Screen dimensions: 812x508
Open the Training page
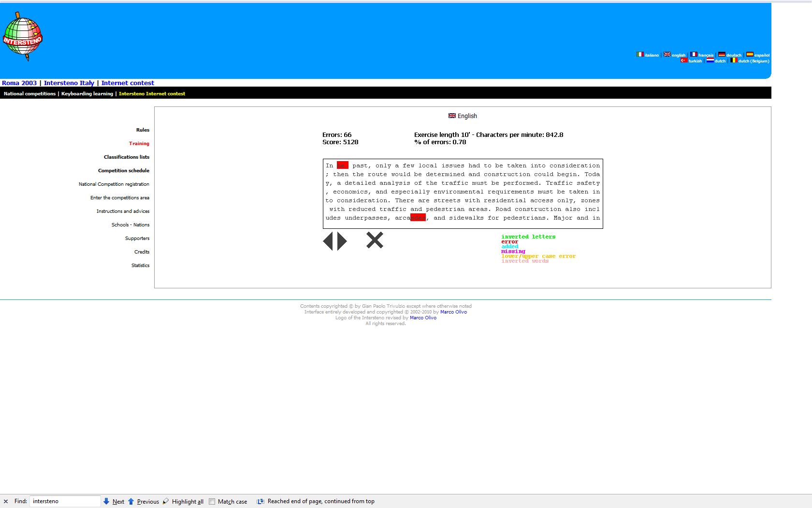pos(139,143)
